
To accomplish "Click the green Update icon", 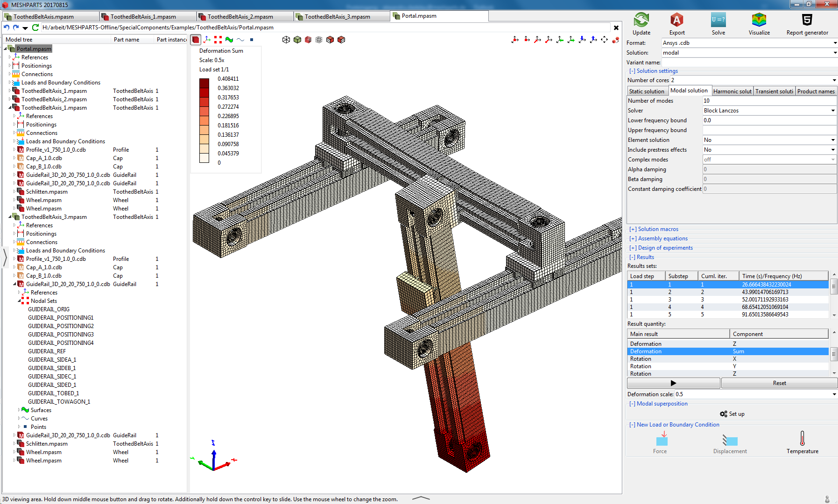I will point(641,21).
